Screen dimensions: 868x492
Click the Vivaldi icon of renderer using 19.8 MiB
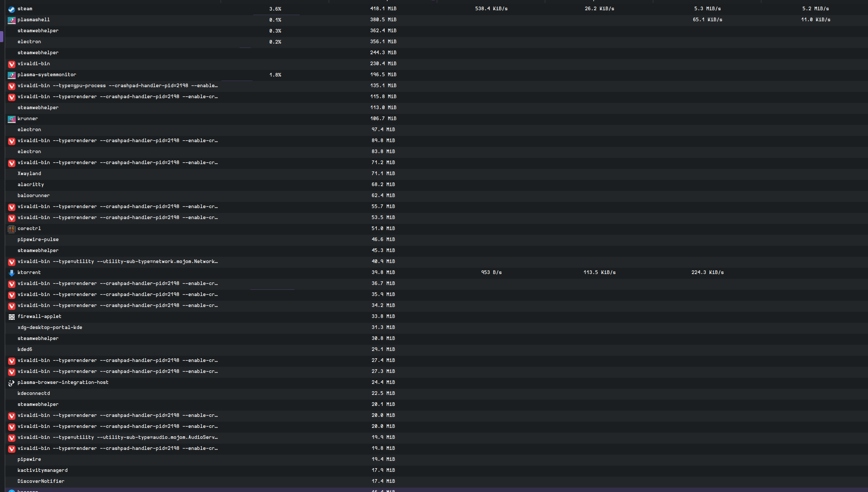[x=12, y=449]
